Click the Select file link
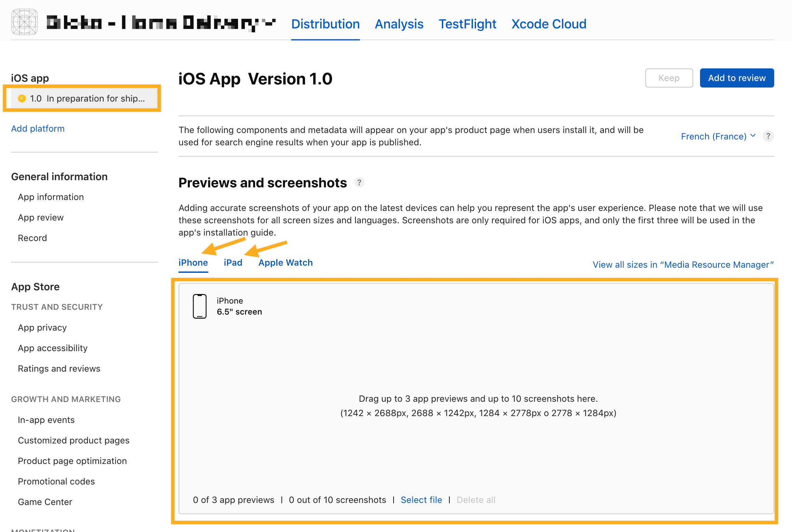 click(421, 500)
